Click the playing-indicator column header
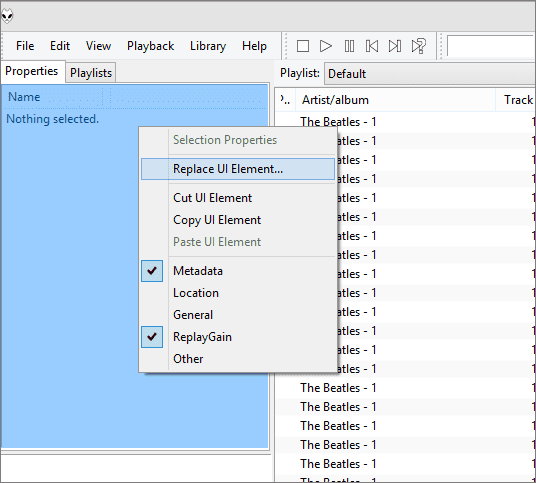Screen dimensions: 536x483 point(286,100)
